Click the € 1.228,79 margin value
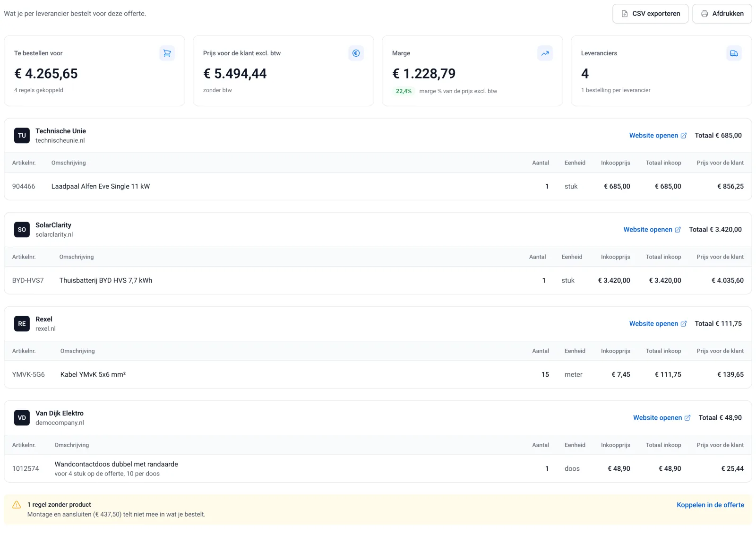 [424, 74]
